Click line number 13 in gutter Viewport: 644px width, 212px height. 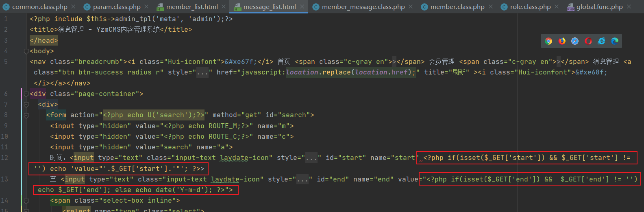click(4, 179)
